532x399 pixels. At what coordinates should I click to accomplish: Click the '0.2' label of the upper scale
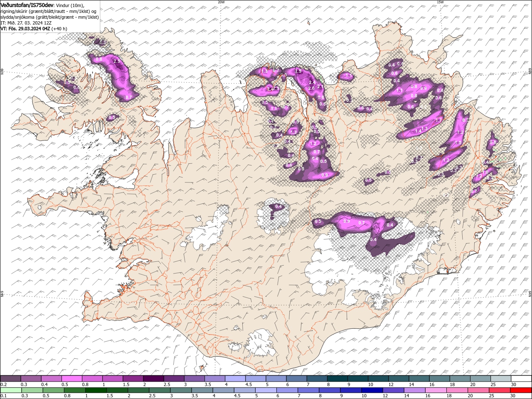4,384
